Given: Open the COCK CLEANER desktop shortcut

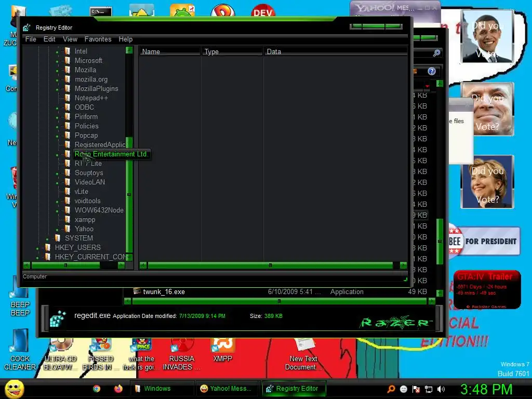Looking at the screenshot, I should click(x=20, y=350).
